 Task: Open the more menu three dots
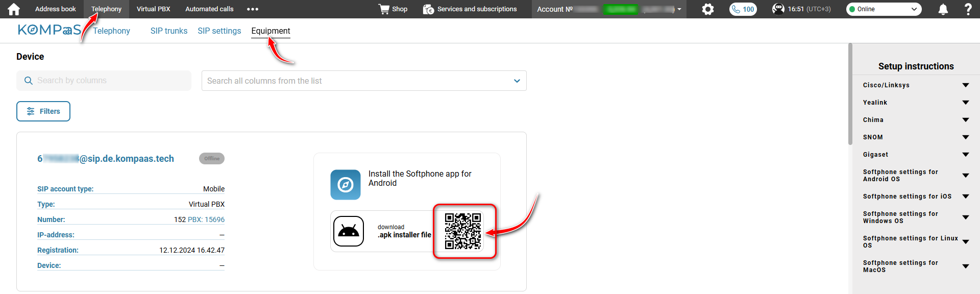tap(253, 9)
